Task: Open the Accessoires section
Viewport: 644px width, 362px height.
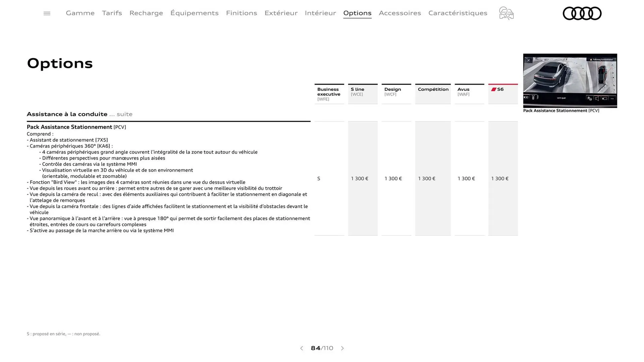Action: 400,13
